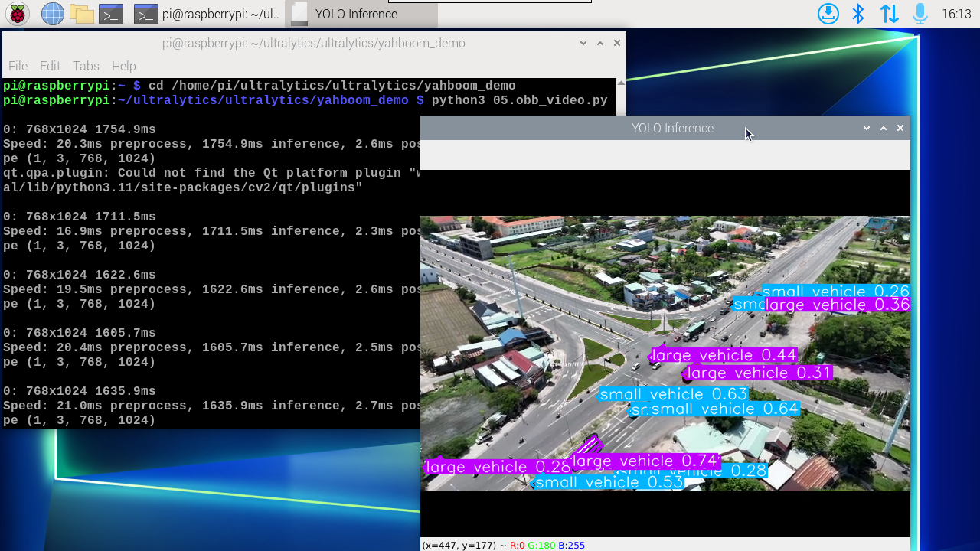Click the '0: 768x1024 1711.5ms' output line
Screen dimensions: 980x551
click(x=80, y=217)
